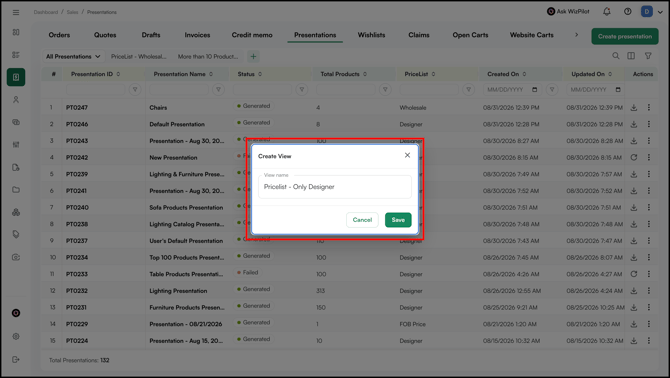Open filter options for Presentation ID

(135, 90)
